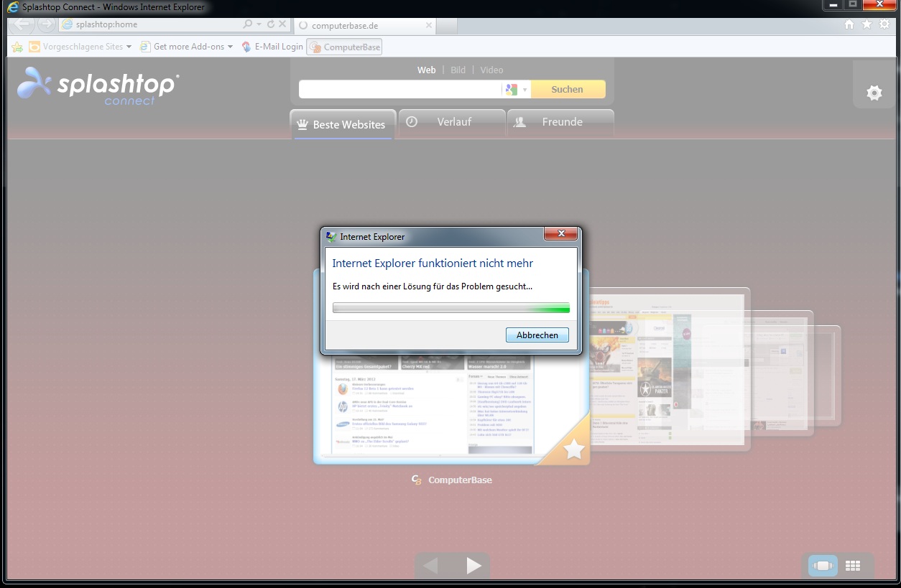Select the Video search type
The width and height of the screenshot is (901, 588).
(491, 70)
